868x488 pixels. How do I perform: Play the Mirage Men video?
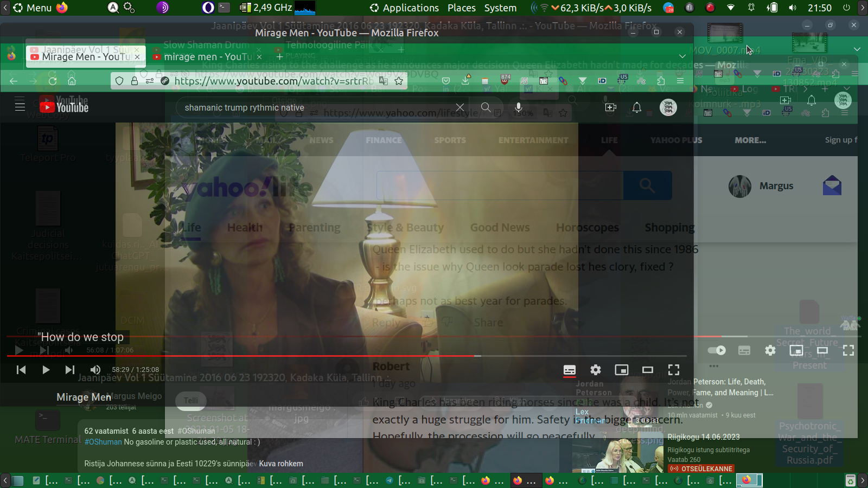pos(46,370)
